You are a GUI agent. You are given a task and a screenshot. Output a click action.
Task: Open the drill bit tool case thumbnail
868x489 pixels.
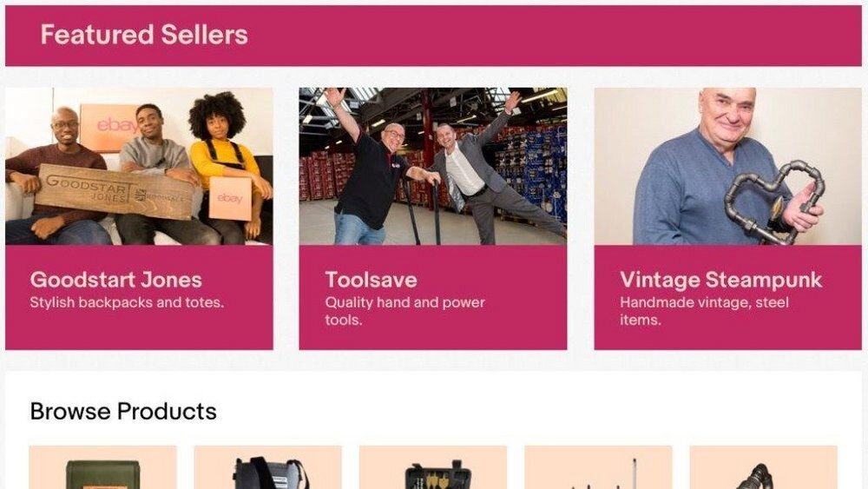[433, 466]
